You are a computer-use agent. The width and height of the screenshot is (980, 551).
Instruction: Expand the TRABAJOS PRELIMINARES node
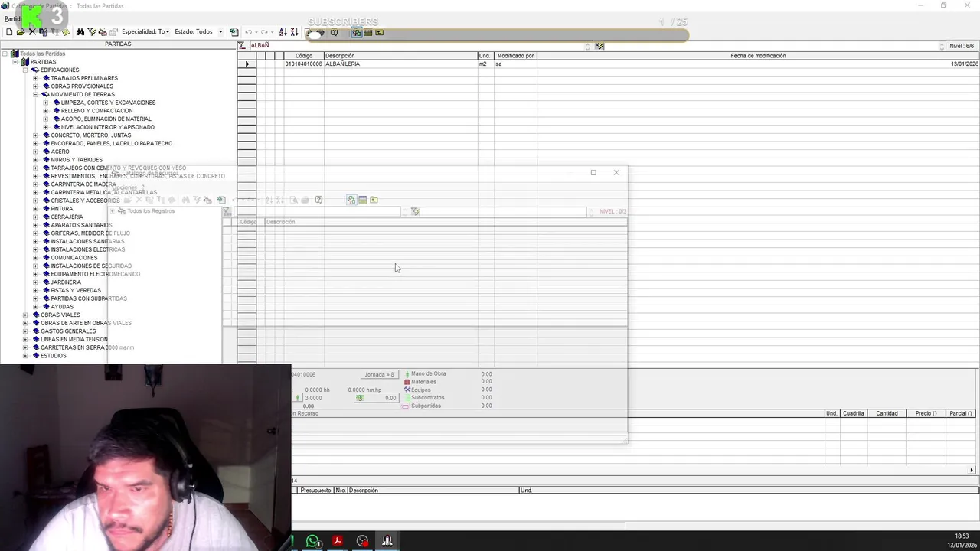click(x=35, y=78)
